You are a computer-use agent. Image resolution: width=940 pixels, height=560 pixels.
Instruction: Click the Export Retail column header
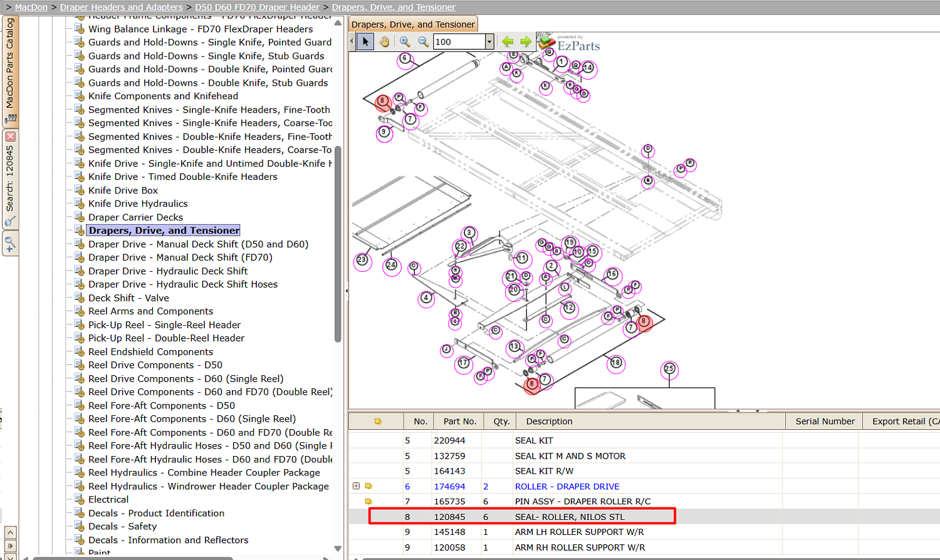tap(901, 422)
